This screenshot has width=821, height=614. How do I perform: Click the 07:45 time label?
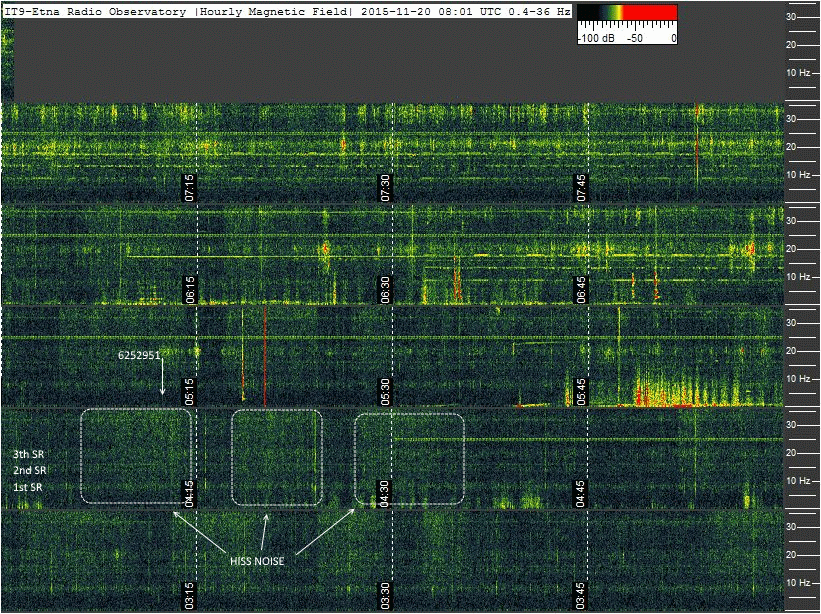pos(581,186)
